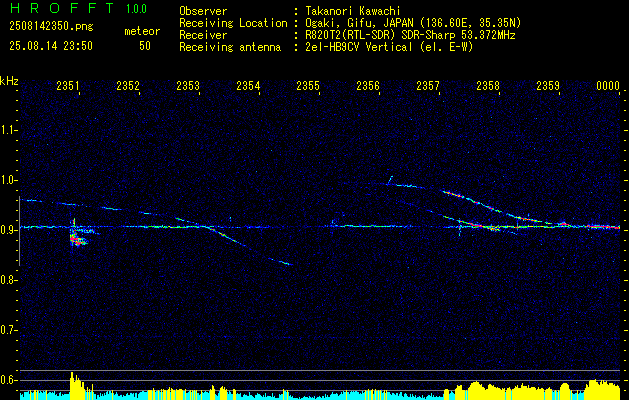Image resolution: width=629 pixels, height=400 pixels.
Task: Click the 0.7 kHz axis label
Action: point(8,330)
